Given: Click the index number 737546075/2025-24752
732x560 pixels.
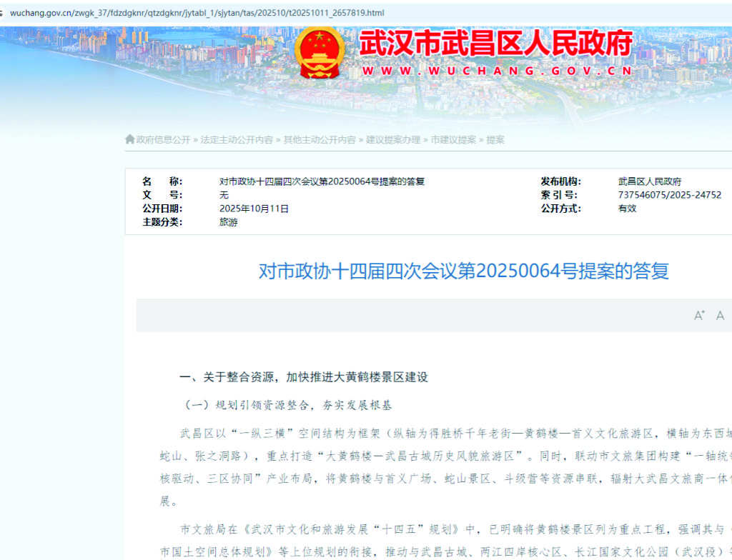Looking at the screenshot, I should (669, 195).
